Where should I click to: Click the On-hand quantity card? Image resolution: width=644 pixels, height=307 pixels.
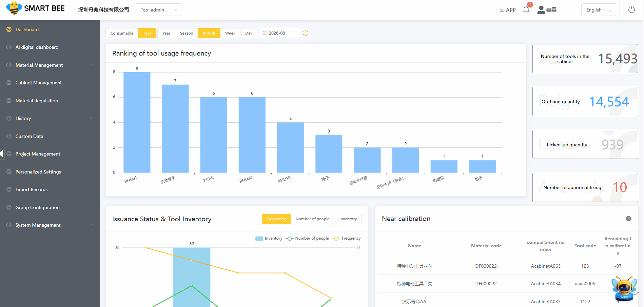point(585,102)
